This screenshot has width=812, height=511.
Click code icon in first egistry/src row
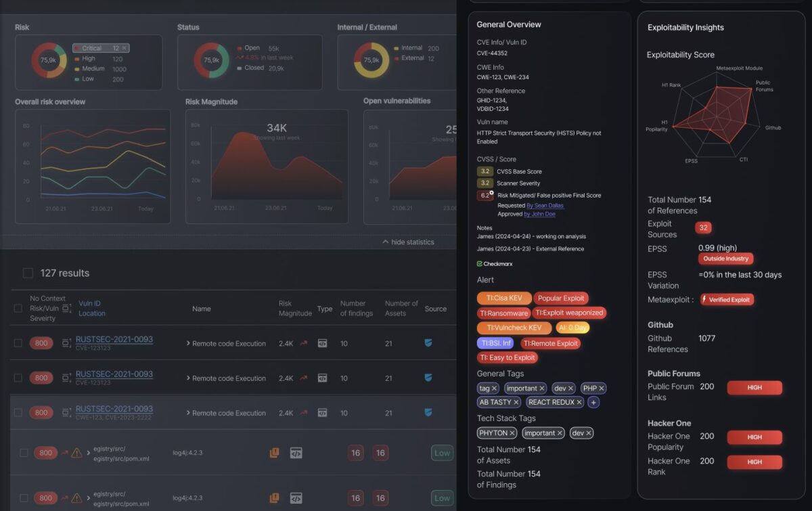coord(296,453)
